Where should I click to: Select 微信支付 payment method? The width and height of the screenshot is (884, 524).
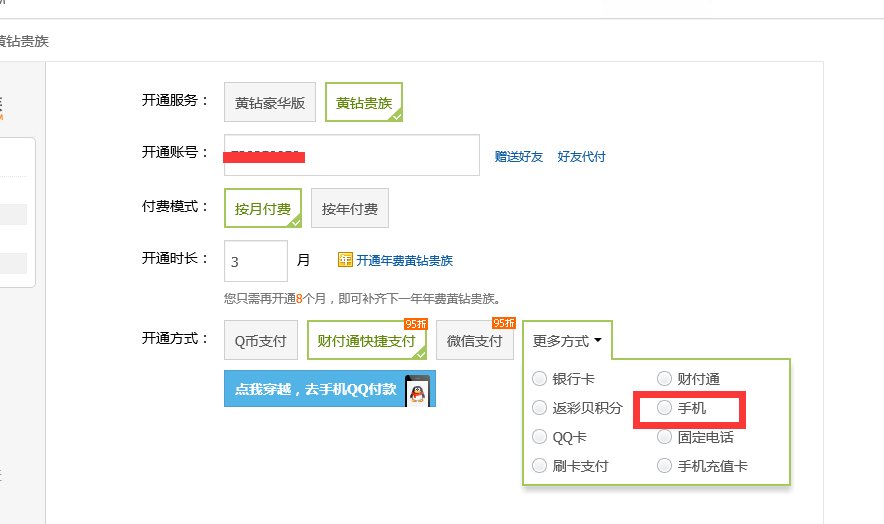(x=475, y=340)
